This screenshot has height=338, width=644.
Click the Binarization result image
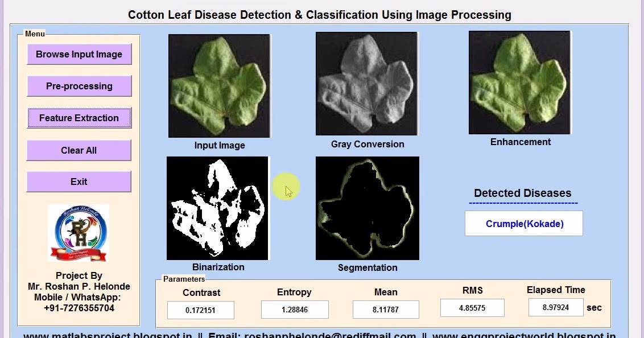[217, 208]
